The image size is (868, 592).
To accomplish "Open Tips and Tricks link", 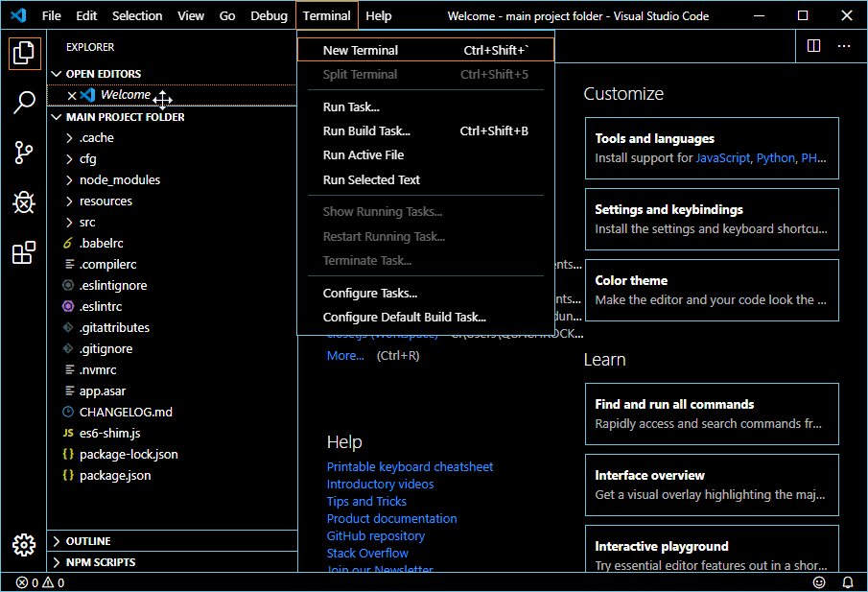I will (366, 501).
